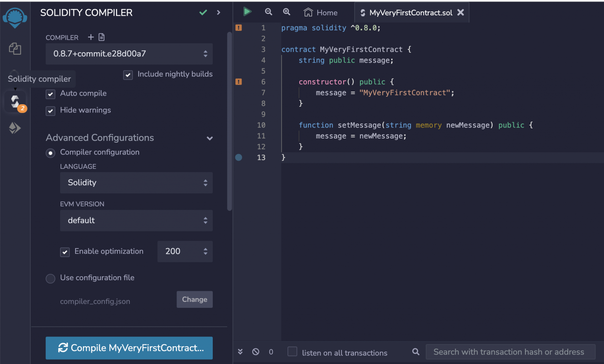Viewport: 604px width, 364px height.
Task: Open the Solidity compiler sidebar icon
Action: coord(15,101)
